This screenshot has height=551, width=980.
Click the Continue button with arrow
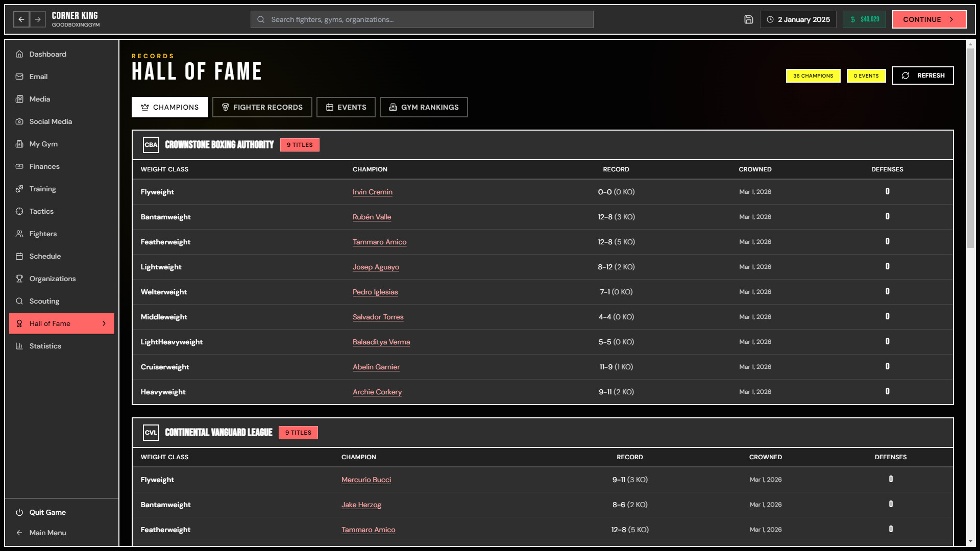click(929, 19)
